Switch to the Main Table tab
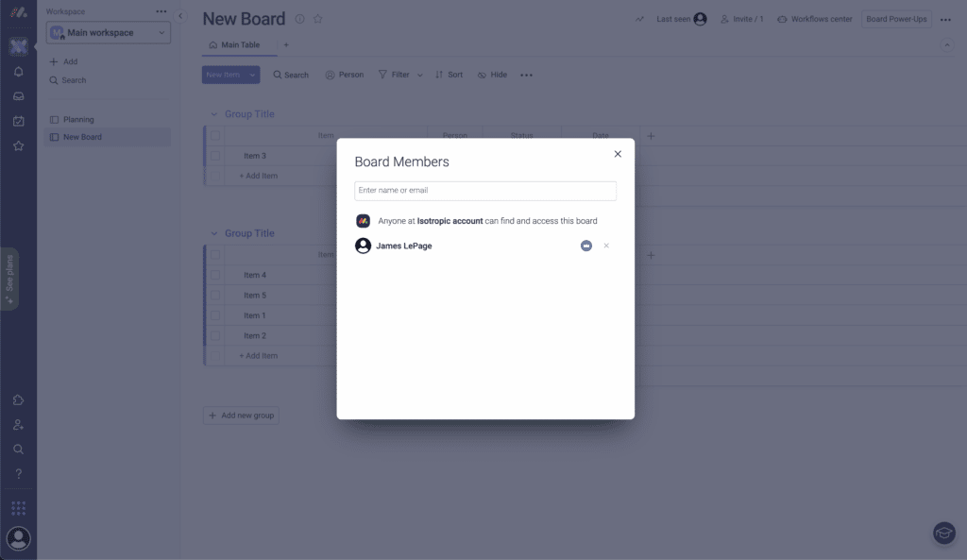967x560 pixels. [235, 44]
